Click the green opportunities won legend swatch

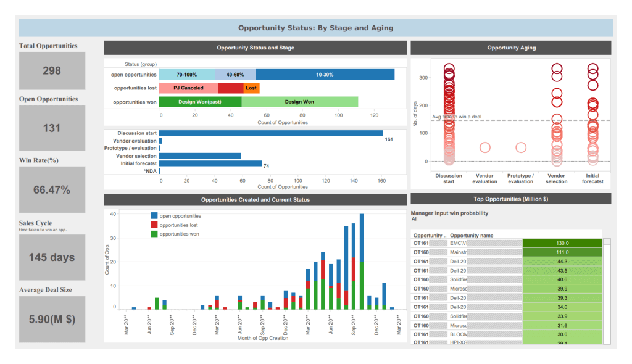point(154,234)
